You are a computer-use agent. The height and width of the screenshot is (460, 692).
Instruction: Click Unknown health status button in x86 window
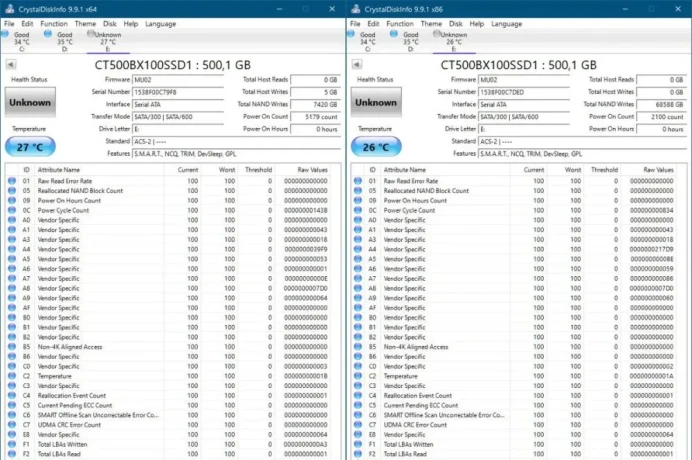click(376, 102)
